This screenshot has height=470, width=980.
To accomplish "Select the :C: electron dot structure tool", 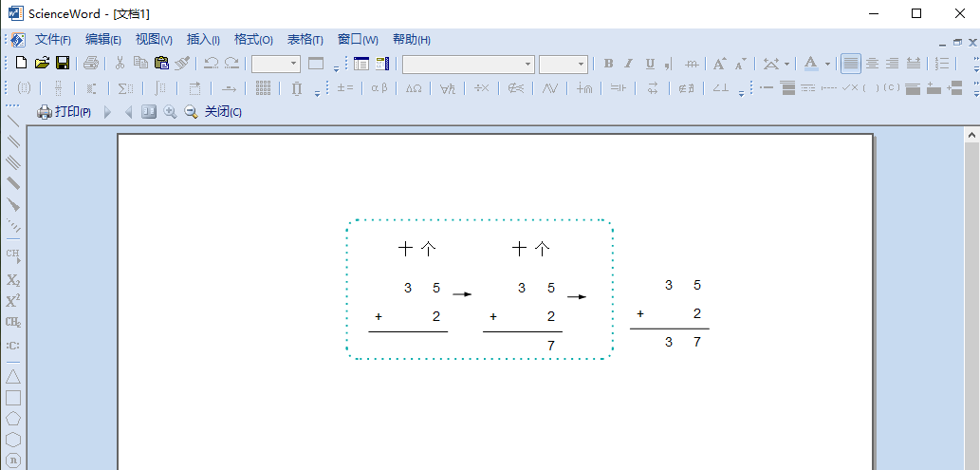I will [x=13, y=345].
